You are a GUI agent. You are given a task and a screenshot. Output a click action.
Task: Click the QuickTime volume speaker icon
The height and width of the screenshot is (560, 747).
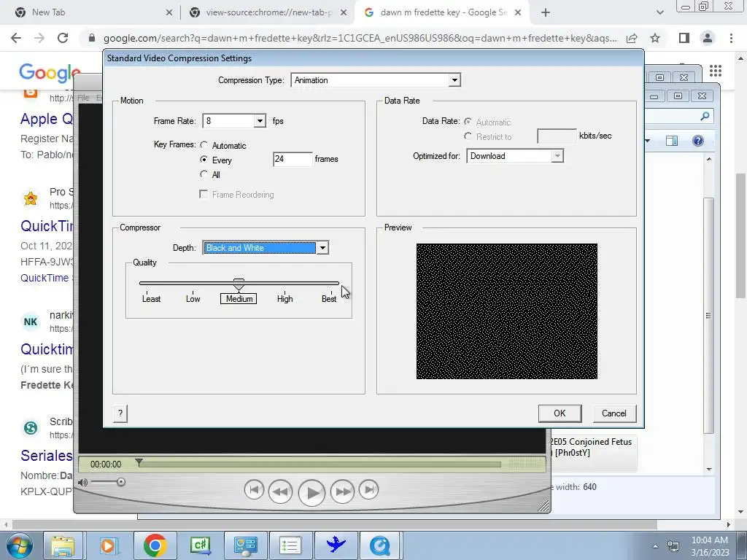click(82, 483)
